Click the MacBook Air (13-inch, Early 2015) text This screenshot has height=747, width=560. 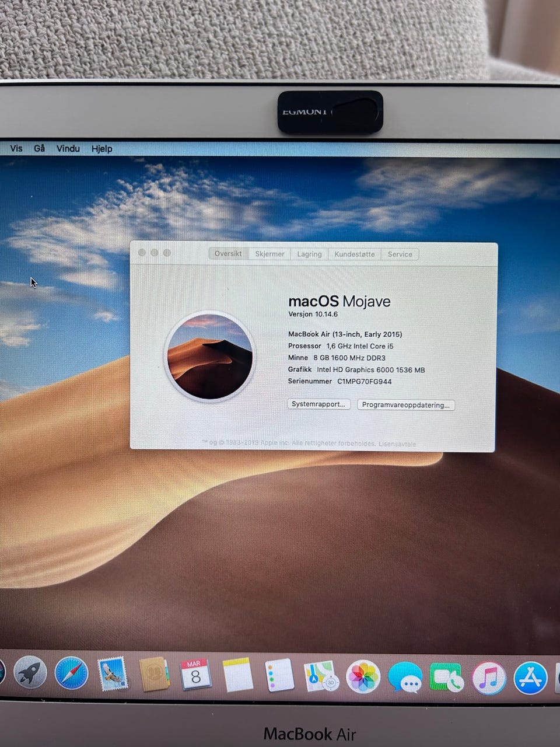345,334
